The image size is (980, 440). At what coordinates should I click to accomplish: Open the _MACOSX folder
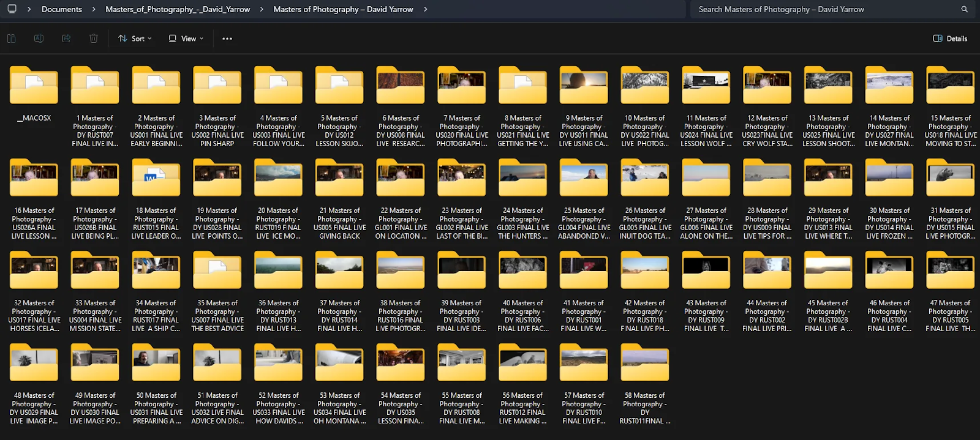click(34, 87)
